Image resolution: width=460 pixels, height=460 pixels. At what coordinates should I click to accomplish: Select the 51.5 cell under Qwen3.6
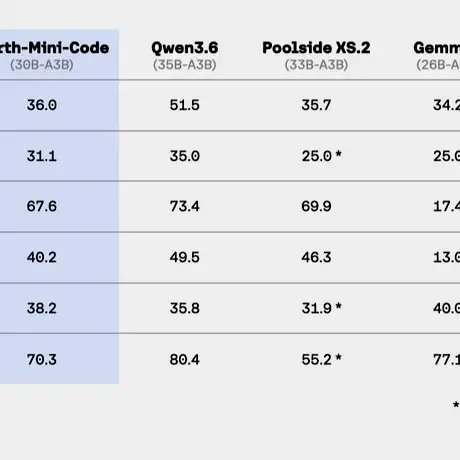(184, 105)
